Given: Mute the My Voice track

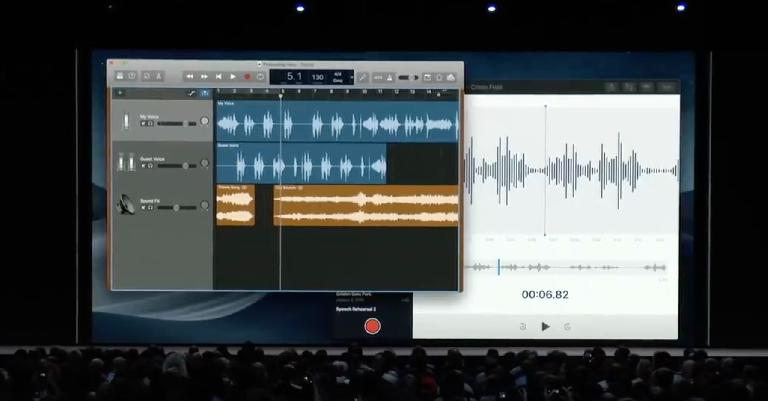Looking at the screenshot, I should tap(144, 123).
